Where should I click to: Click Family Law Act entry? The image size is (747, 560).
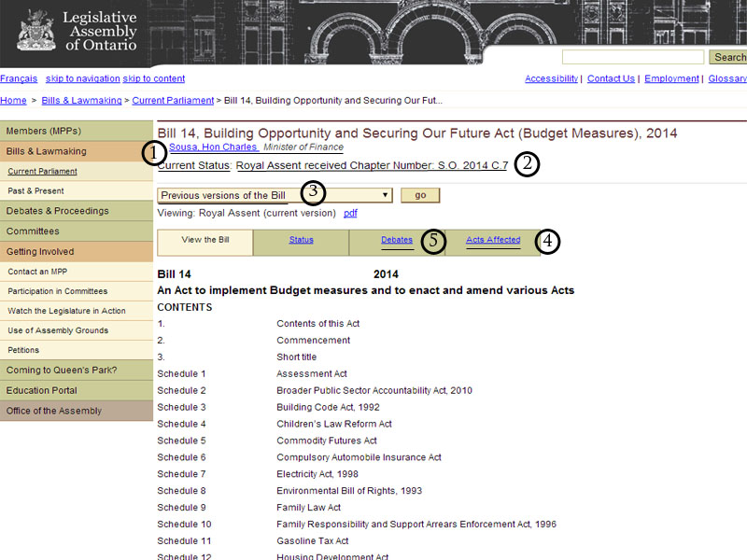308,508
